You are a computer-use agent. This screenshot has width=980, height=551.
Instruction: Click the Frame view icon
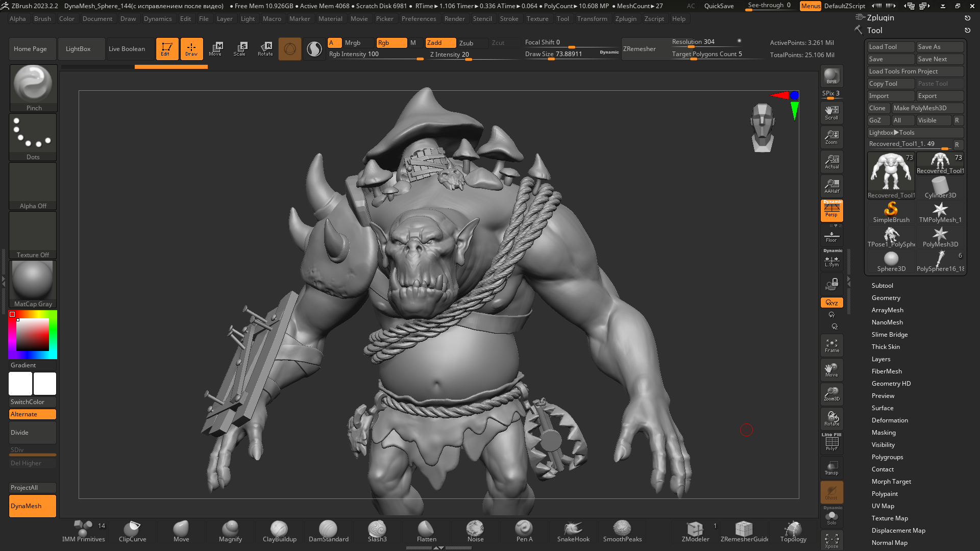pos(831,345)
